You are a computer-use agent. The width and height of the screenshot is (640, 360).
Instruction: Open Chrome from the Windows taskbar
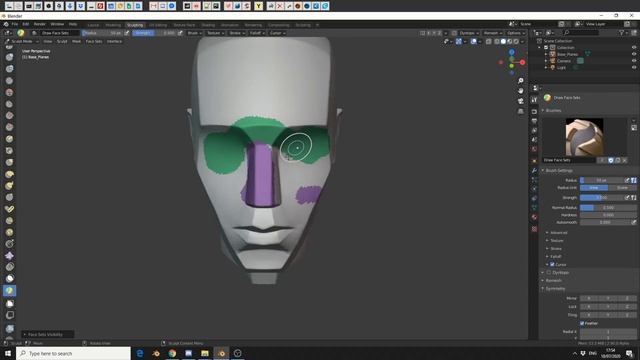[x=172, y=353]
